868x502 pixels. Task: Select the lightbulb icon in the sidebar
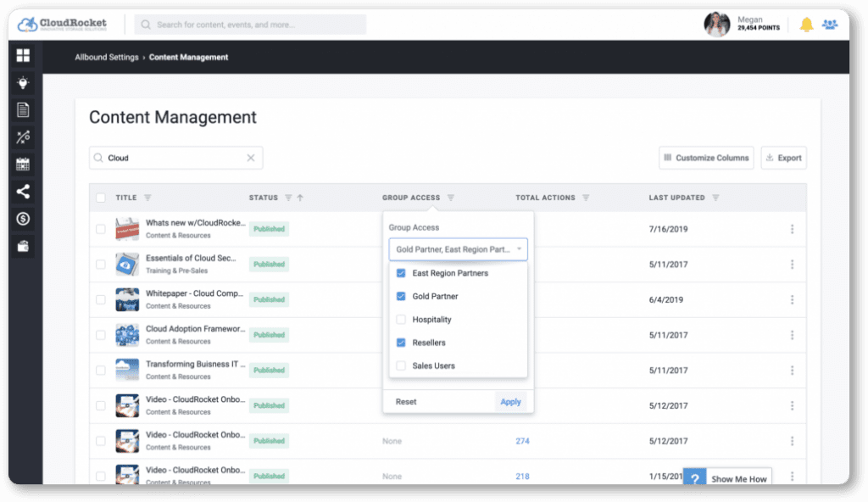[23, 82]
